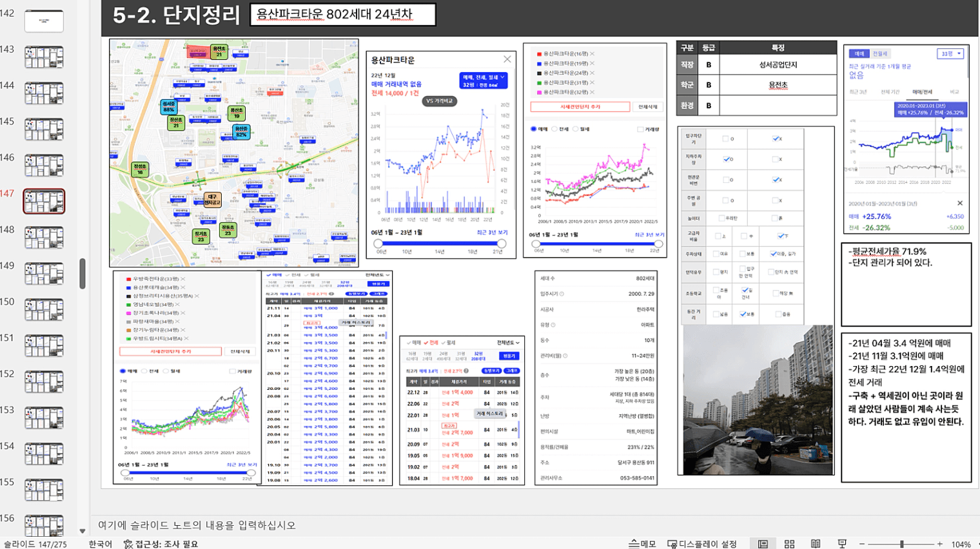Click 최근 3년 보기 link in 용산파크타운 chart panel

pyautogui.click(x=492, y=233)
